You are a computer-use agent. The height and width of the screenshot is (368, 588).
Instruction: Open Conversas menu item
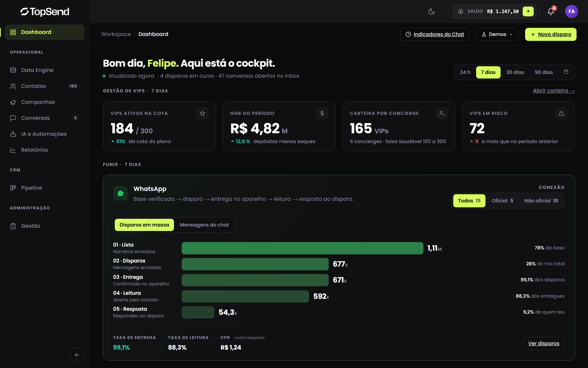click(x=45, y=118)
